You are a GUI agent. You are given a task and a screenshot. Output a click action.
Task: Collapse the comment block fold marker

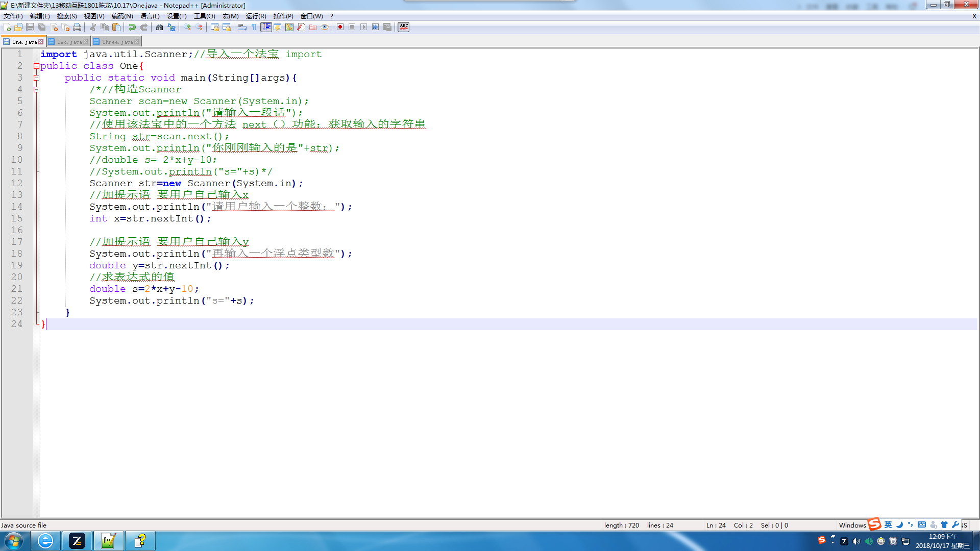coord(36,90)
